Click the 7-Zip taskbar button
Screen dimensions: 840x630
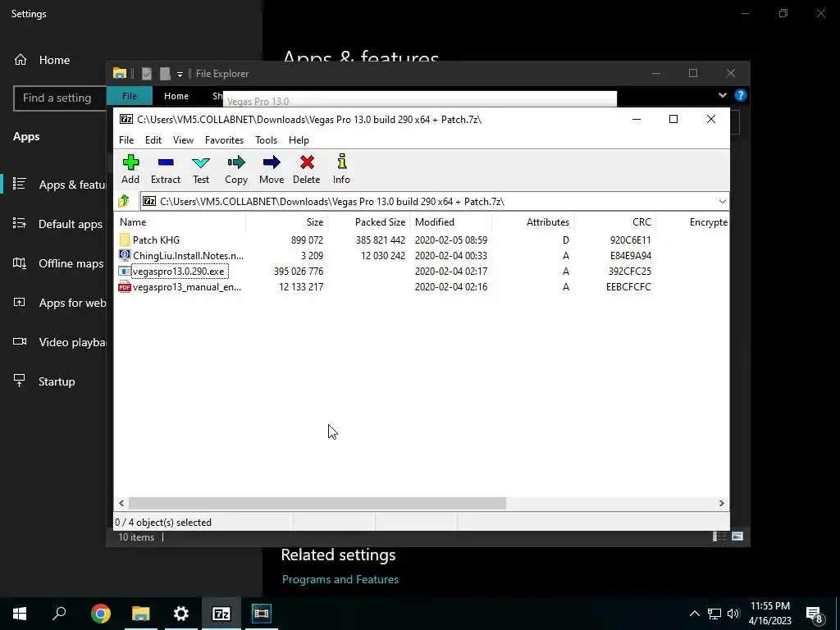pyautogui.click(x=221, y=614)
